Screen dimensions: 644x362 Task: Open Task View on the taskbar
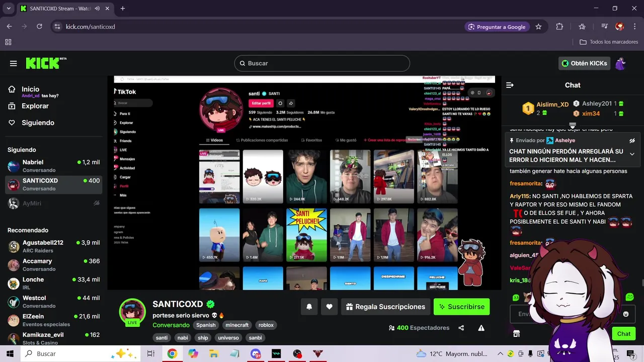pos(150,353)
